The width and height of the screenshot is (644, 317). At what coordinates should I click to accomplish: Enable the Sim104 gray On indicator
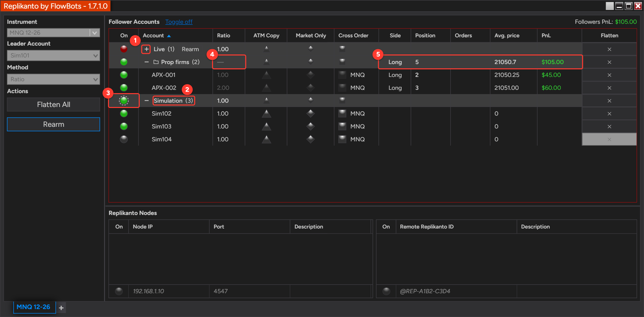(x=124, y=139)
